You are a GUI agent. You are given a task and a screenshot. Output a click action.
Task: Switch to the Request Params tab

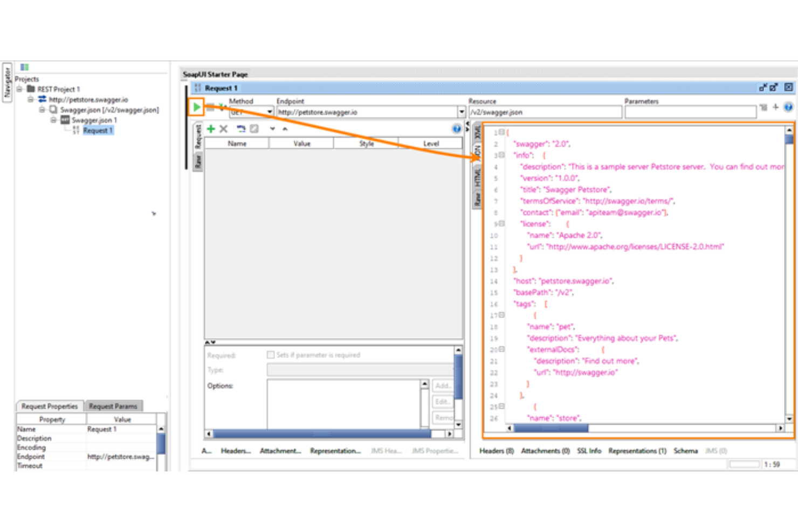(x=113, y=406)
